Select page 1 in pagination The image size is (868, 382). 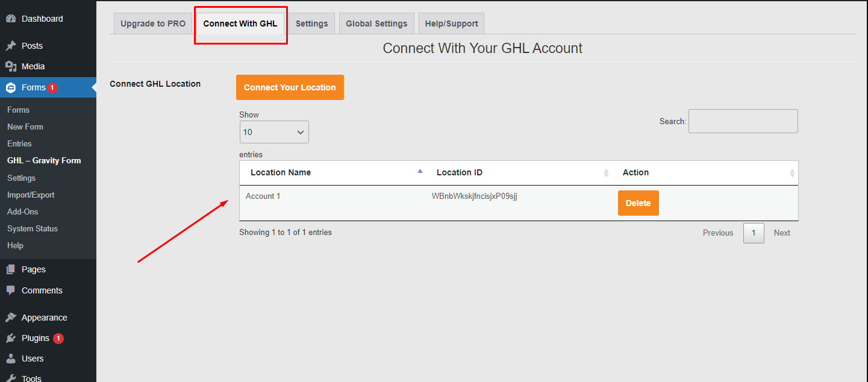[754, 233]
